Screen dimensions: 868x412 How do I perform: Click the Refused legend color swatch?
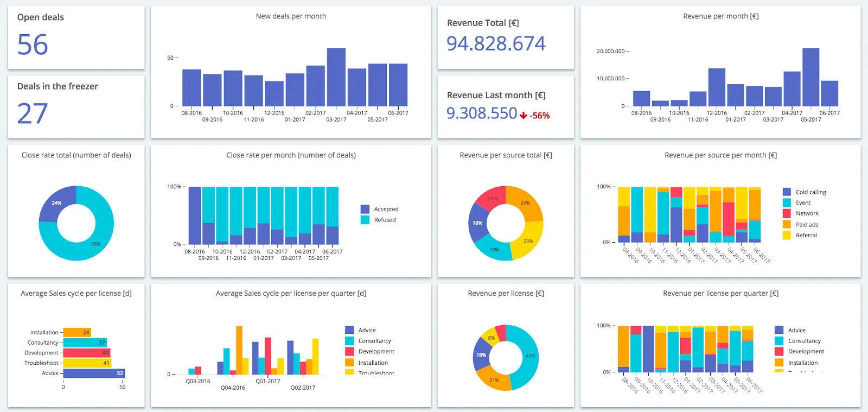coord(365,220)
